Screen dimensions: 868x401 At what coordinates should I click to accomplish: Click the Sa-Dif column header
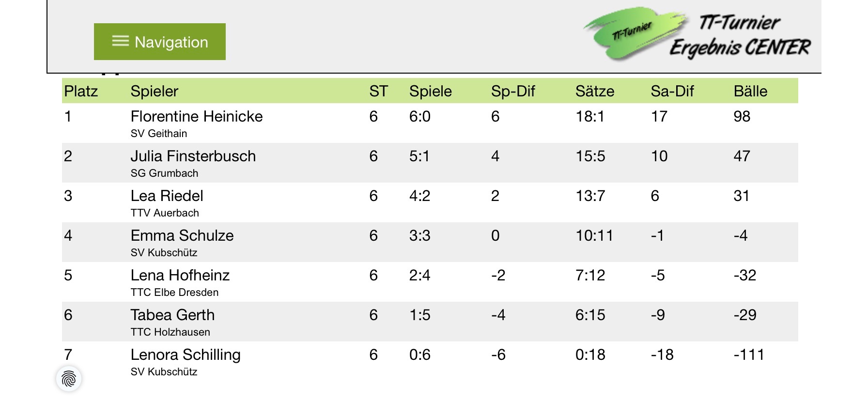click(x=672, y=91)
